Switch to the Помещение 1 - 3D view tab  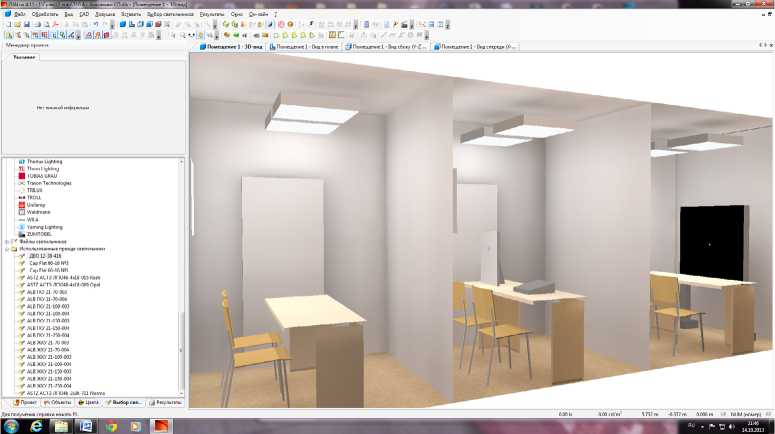click(x=233, y=46)
